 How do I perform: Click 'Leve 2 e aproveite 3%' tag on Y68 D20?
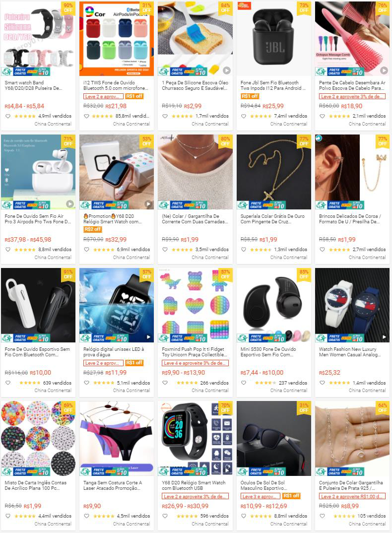pos(195,496)
